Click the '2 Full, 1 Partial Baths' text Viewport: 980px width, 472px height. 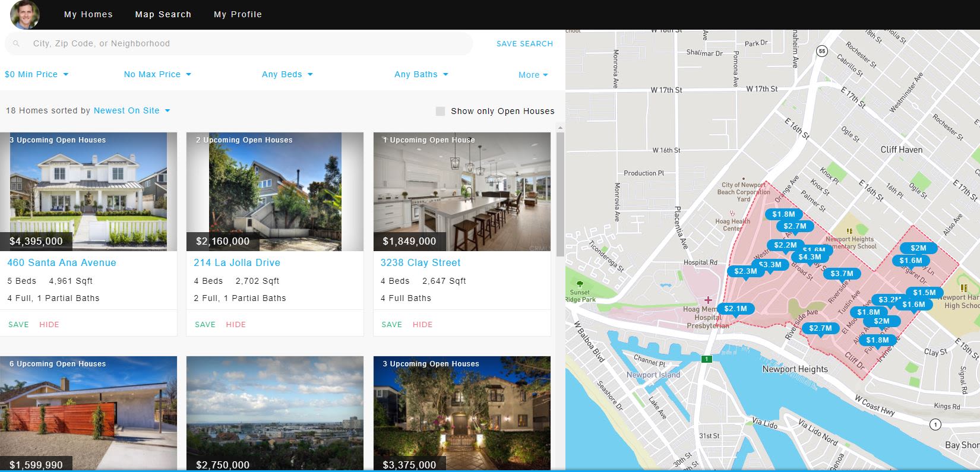pos(240,298)
